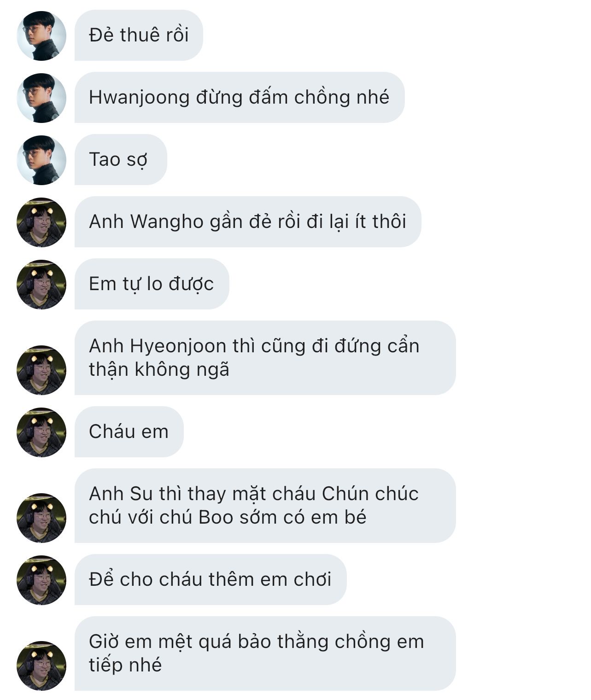Select the "Tao sợ" message bubble
The image size is (591, 700).
pos(121,160)
